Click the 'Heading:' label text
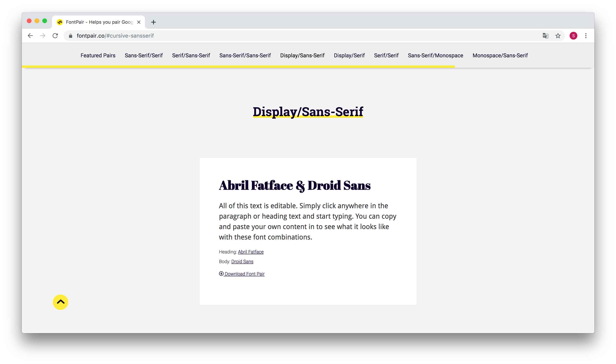This screenshot has height=364, width=616. pos(228,252)
